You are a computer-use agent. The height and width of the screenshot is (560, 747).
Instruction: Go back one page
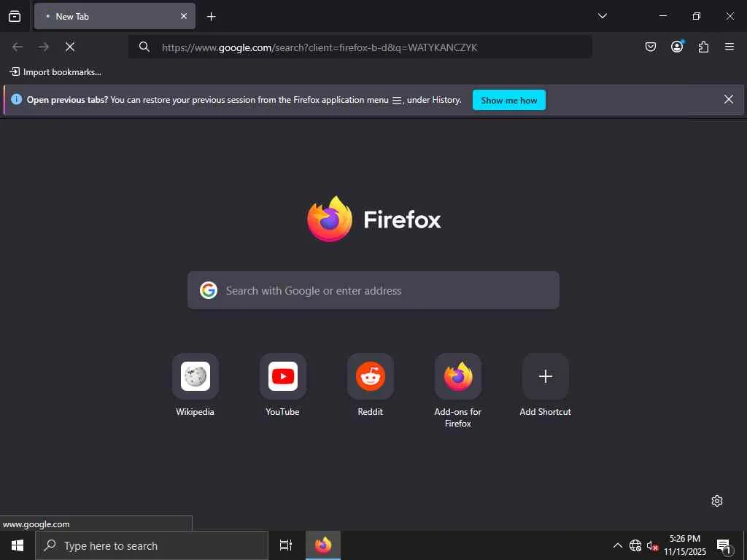point(18,47)
